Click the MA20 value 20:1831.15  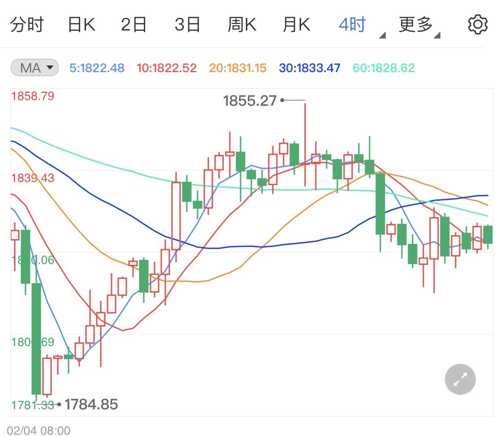point(237,68)
